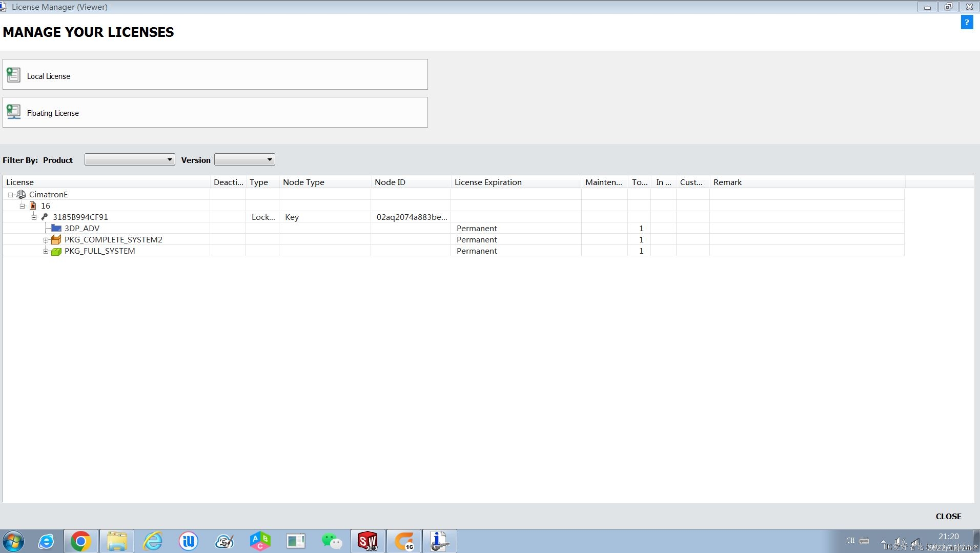Click the Deacti... column header
The width and height of the screenshot is (980, 553).
228,182
